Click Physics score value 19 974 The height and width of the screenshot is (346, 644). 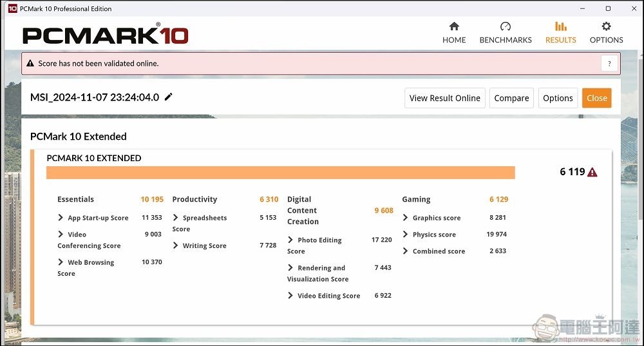[x=497, y=235]
